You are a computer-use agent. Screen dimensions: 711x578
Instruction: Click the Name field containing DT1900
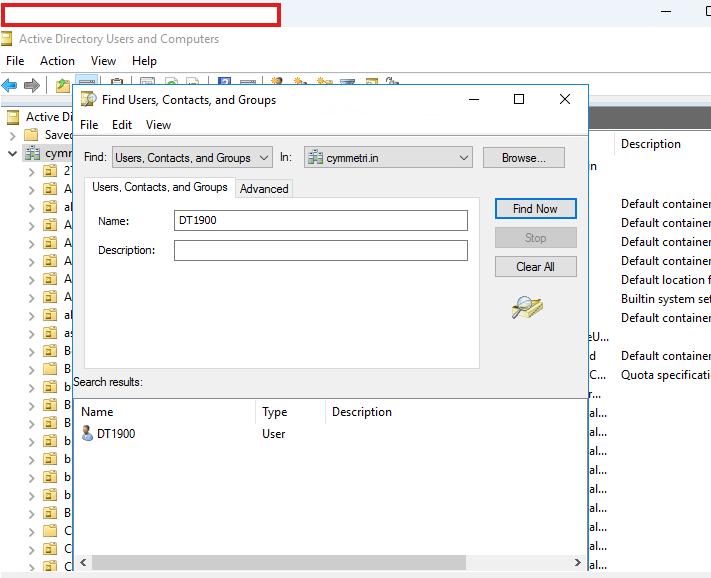[321, 220]
